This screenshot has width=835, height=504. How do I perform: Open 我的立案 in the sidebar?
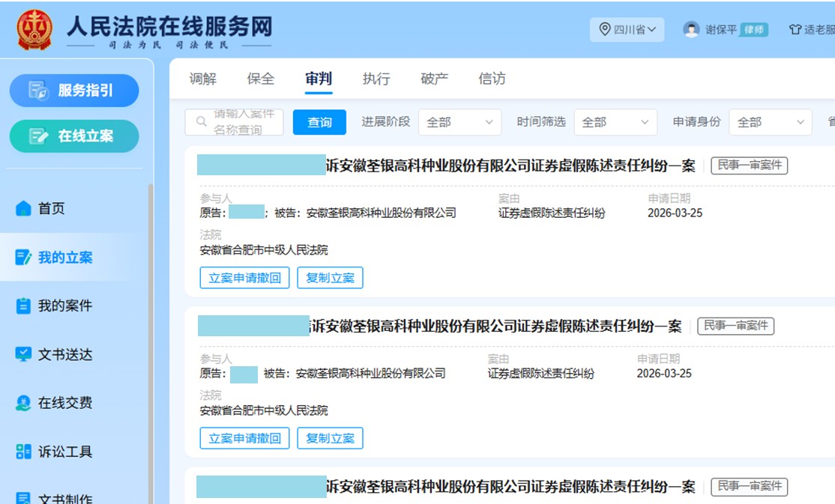pyautogui.click(x=74, y=258)
